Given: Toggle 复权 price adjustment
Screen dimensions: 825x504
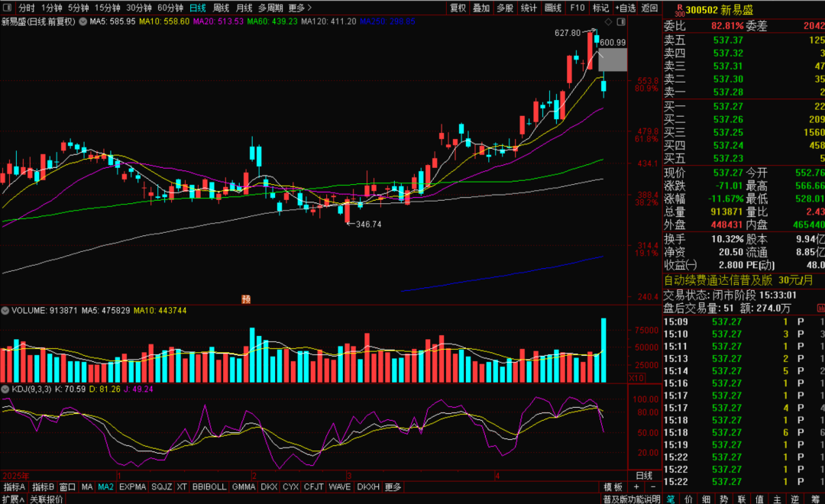Looking at the screenshot, I should pyautogui.click(x=458, y=8).
